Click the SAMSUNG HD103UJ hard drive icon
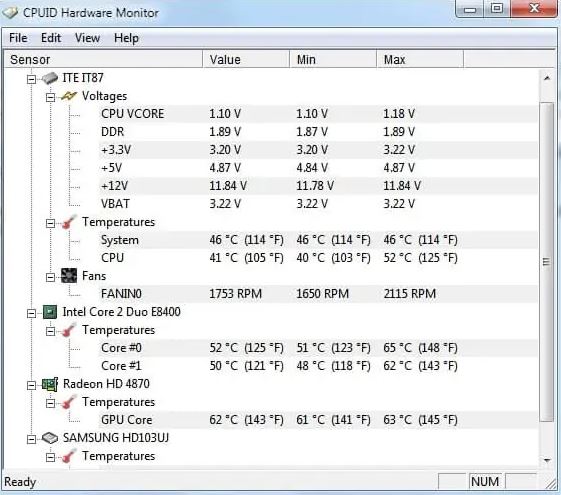The image size is (561, 495). pos(50,438)
